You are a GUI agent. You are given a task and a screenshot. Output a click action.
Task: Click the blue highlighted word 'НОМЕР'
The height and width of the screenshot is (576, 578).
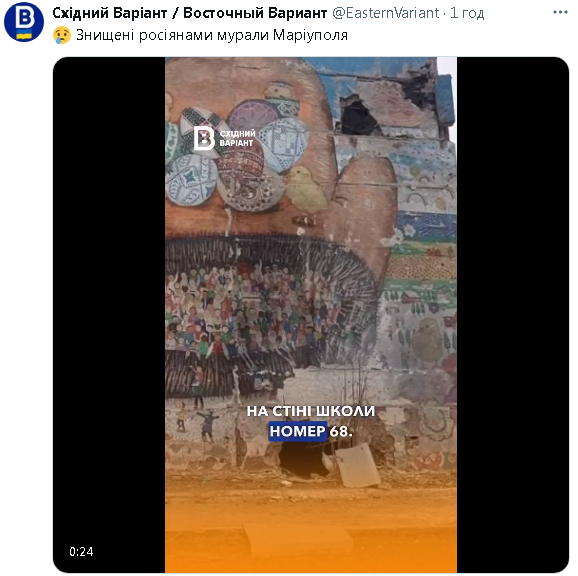point(297,431)
